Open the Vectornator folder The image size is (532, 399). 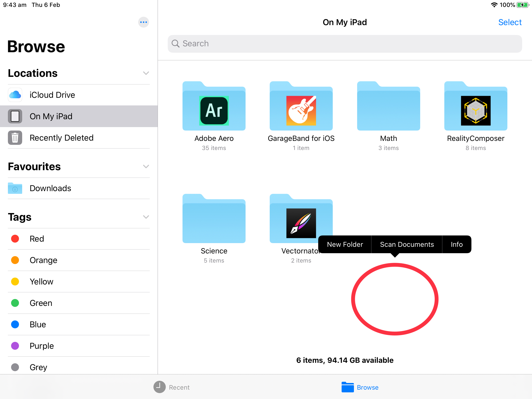pyautogui.click(x=301, y=218)
